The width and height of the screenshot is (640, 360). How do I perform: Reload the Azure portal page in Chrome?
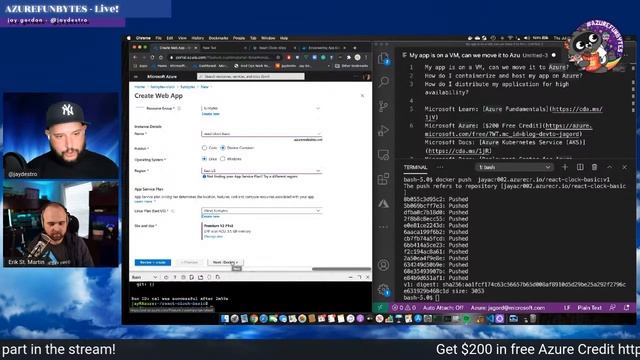[x=152, y=58]
